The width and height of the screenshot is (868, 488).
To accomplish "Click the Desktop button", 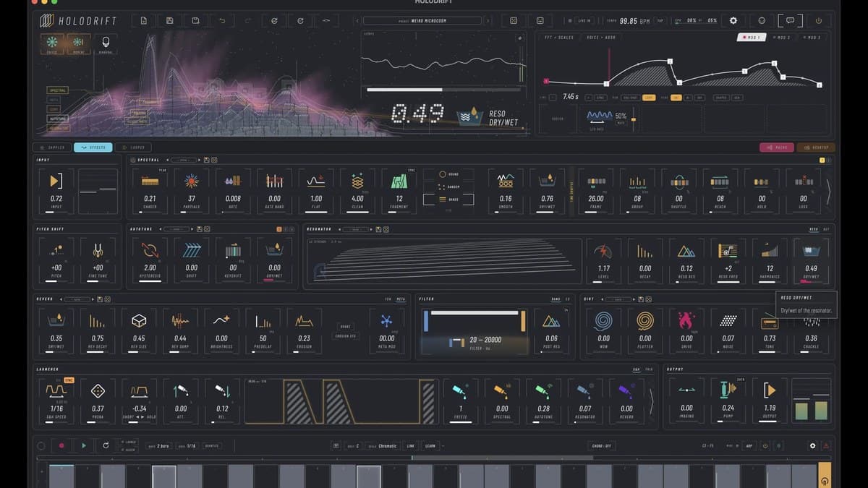I will point(815,147).
